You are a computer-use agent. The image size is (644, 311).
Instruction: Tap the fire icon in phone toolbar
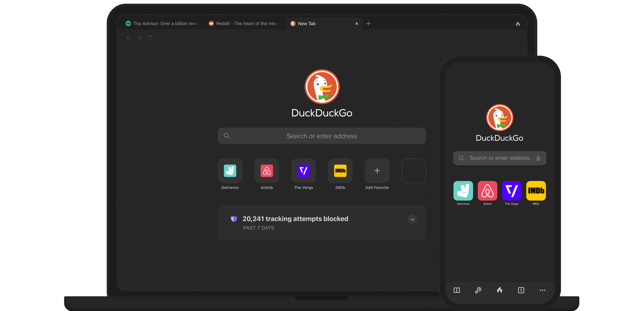(x=499, y=290)
